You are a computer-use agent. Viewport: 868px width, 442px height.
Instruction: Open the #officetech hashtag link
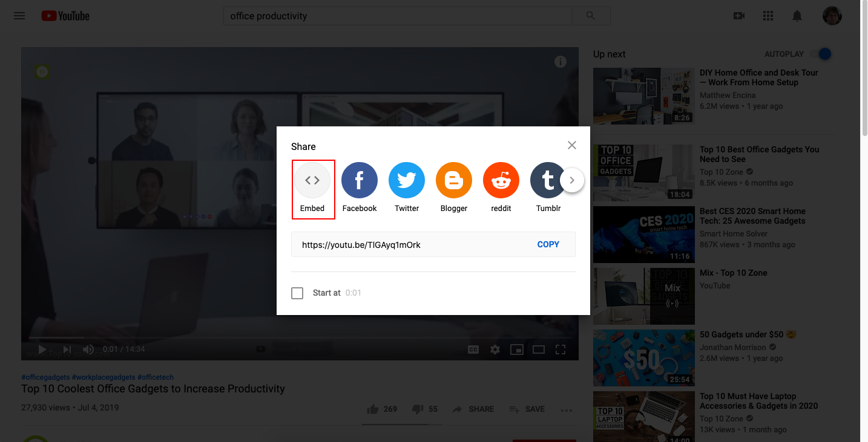[x=156, y=377]
